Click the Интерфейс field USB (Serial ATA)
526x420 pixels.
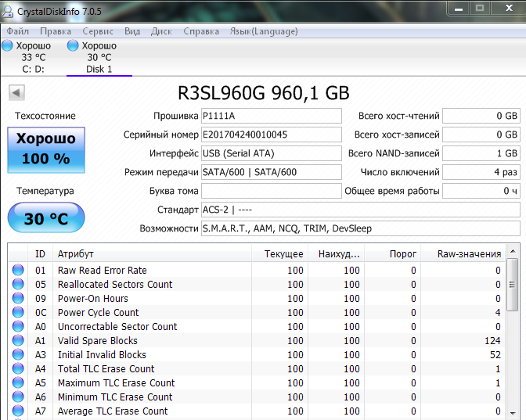coord(272,153)
